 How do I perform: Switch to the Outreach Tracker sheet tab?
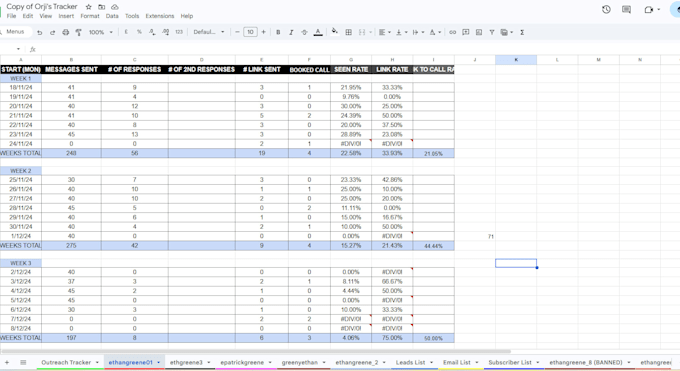pos(66,362)
